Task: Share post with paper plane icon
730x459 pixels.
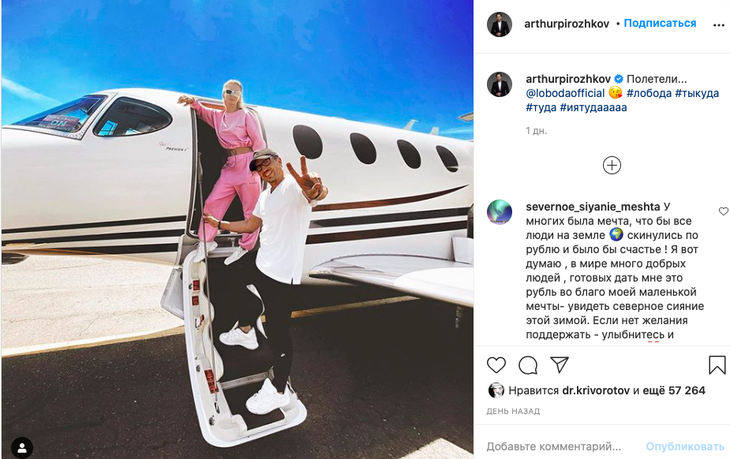Action: [559, 364]
